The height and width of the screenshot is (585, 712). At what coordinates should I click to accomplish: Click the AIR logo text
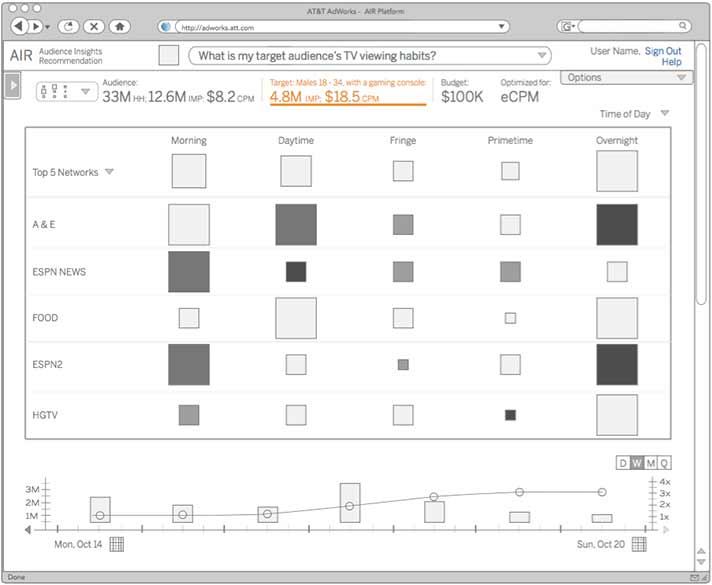pos(21,55)
